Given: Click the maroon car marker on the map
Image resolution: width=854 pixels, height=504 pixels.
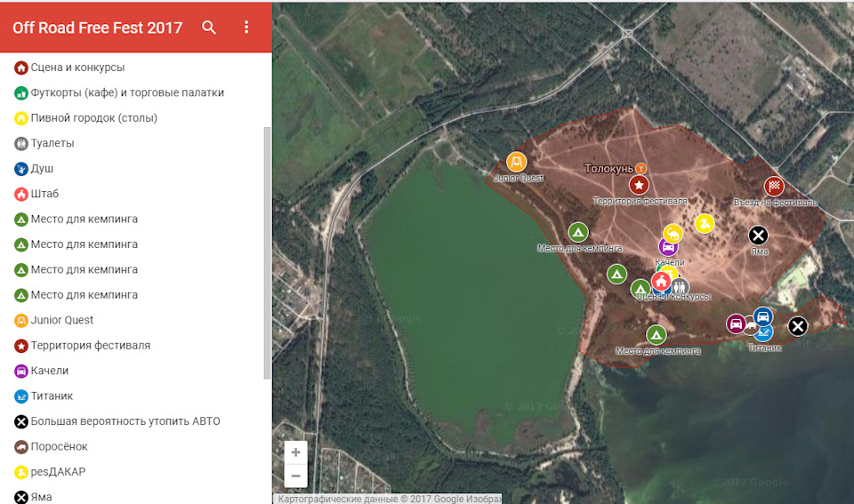Looking at the screenshot, I should pos(736,324).
